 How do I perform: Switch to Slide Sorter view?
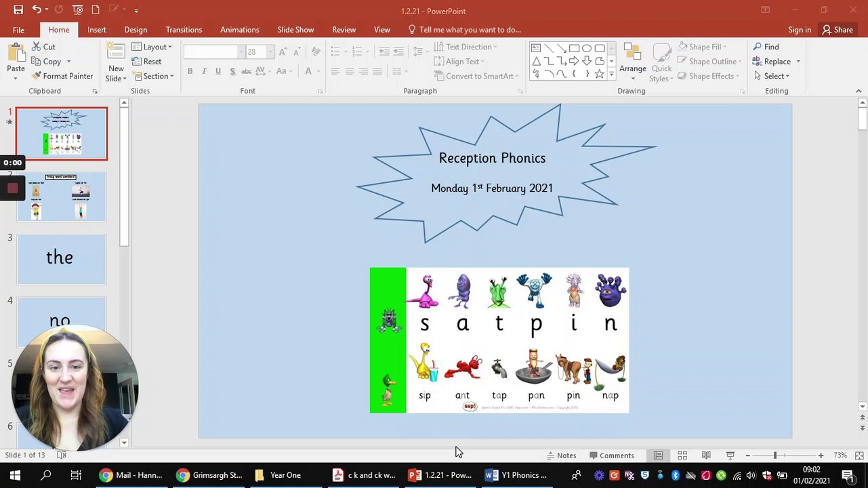click(x=682, y=455)
